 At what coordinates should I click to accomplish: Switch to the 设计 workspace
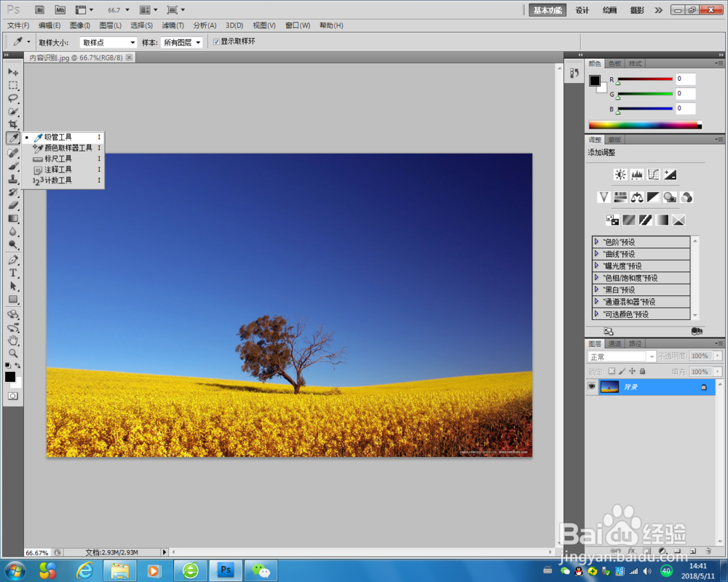click(582, 10)
